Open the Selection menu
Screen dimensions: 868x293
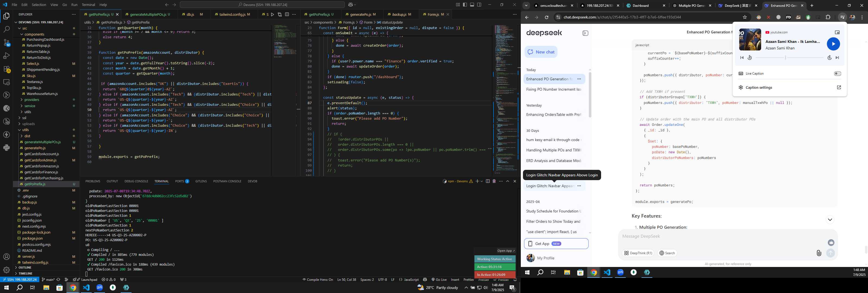pos(39,5)
